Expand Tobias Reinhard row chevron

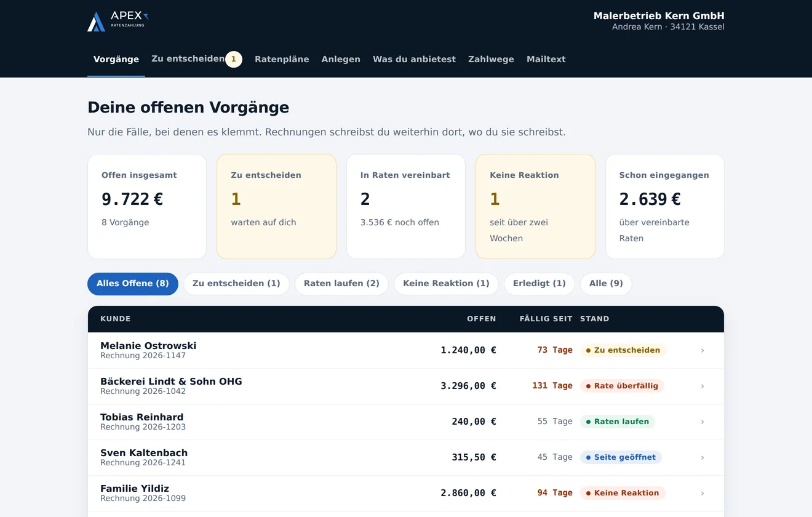pyautogui.click(x=703, y=422)
